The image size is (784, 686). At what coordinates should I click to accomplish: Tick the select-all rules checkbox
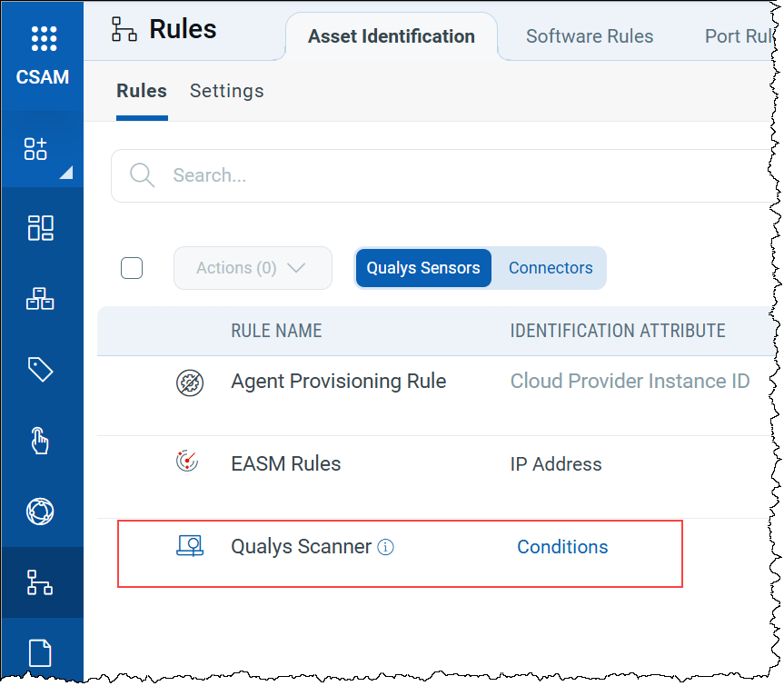click(x=132, y=268)
